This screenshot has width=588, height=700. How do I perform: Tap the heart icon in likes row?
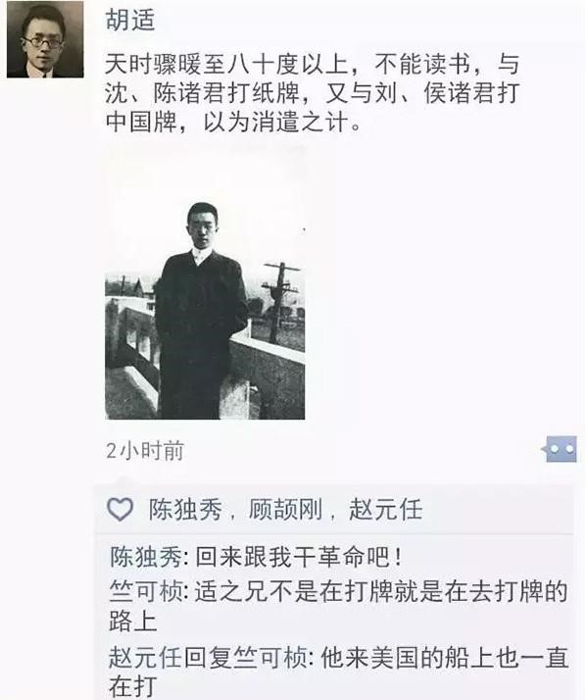(120, 509)
